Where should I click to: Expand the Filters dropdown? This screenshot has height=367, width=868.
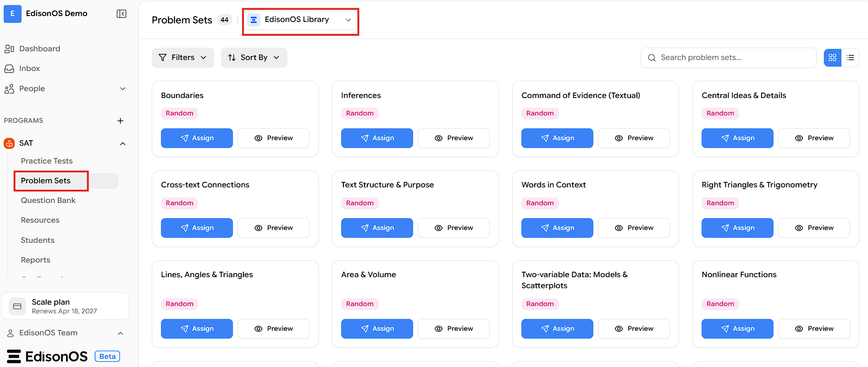tap(182, 57)
